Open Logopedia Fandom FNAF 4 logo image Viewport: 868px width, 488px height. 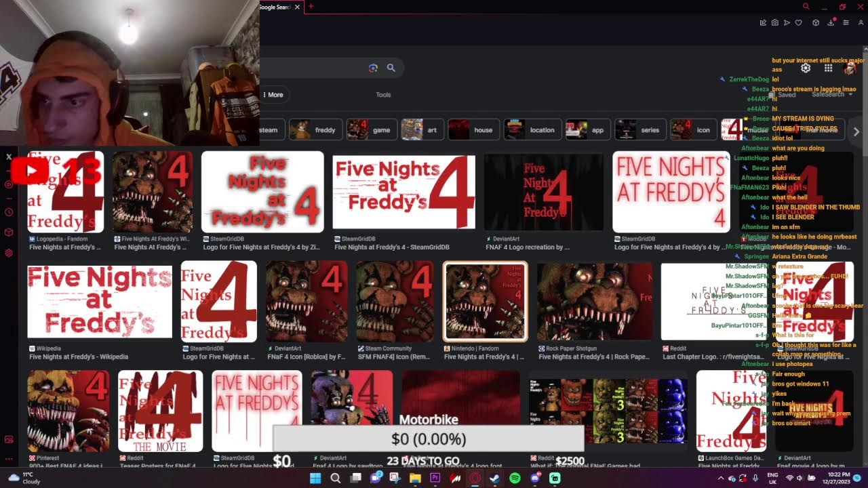pyautogui.click(x=65, y=192)
